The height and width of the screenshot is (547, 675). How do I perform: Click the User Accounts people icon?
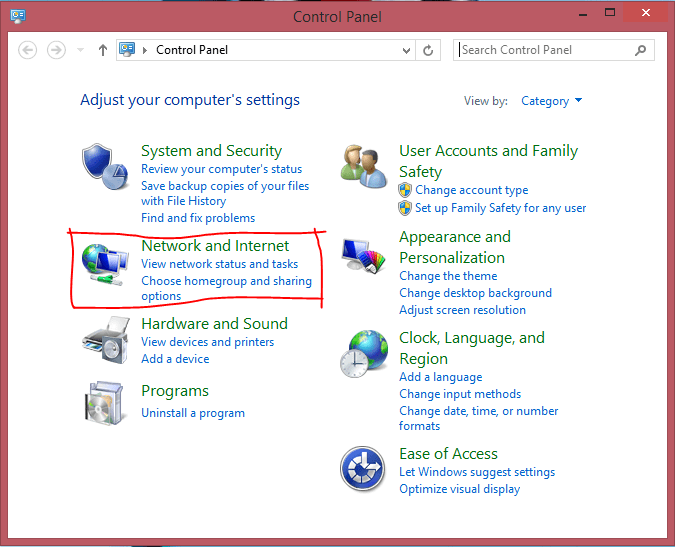click(363, 167)
